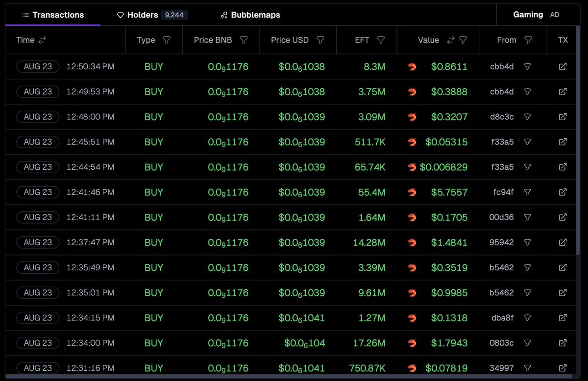The width and height of the screenshot is (588, 381).
Task: Open external TX link for 12:41:46 PM row
Action: click(x=563, y=192)
